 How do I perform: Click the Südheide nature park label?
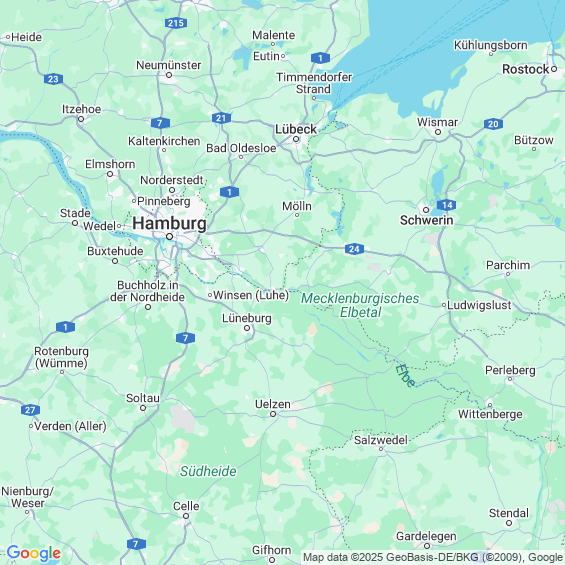208,471
